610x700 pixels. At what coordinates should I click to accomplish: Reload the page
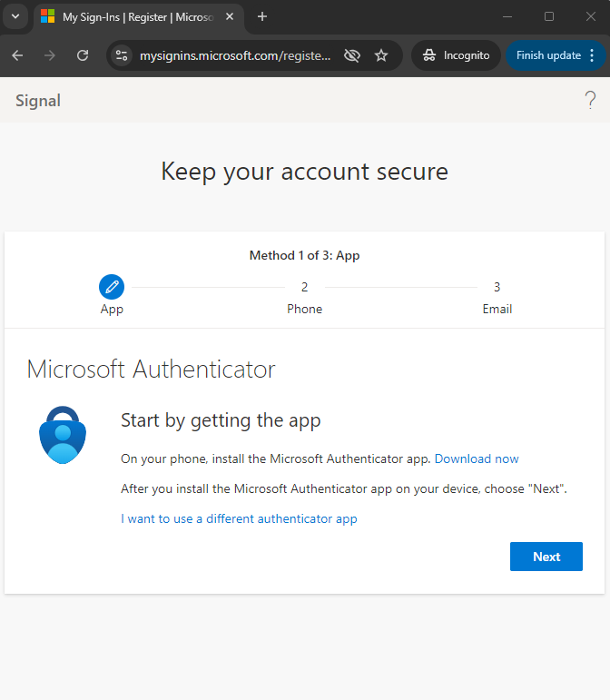83,55
